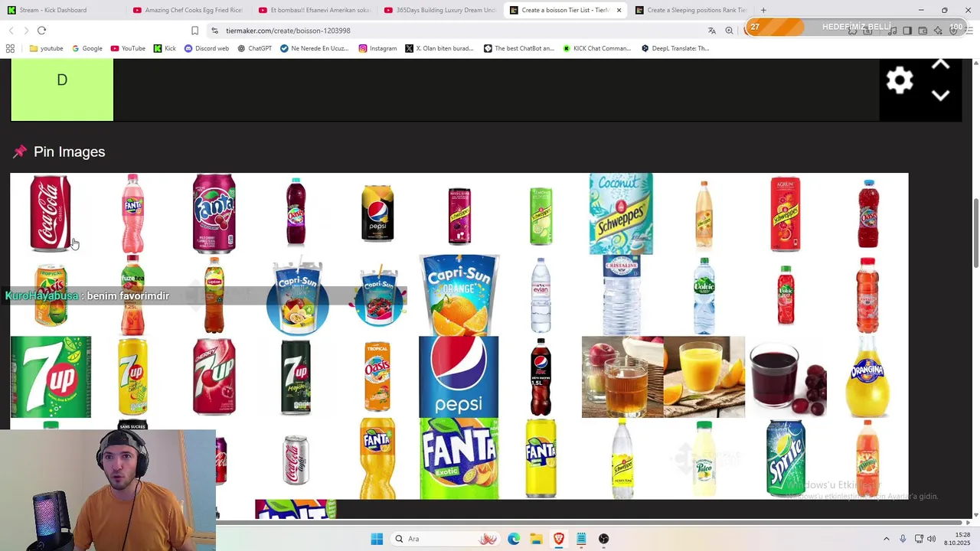Select the Orangina bottle image
The height and width of the screenshot is (551, 980).
[867, 377]
